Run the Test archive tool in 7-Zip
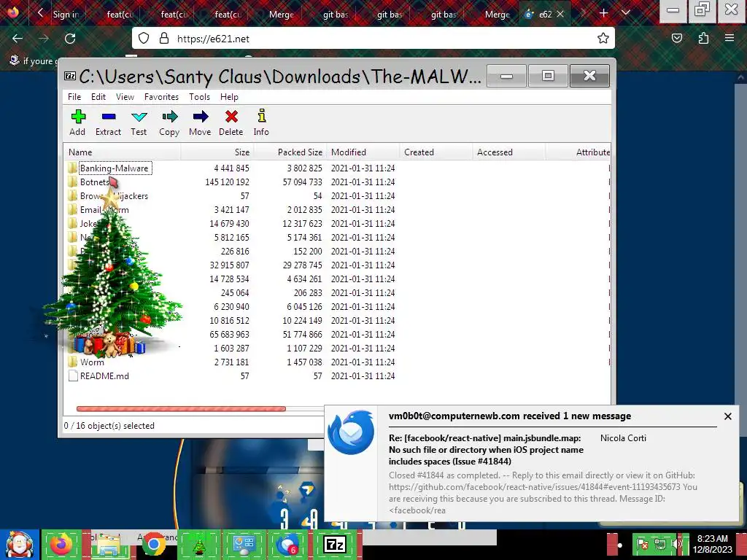Image resolution: width=747 pixels, height=560 pixels. [x=139, y=117]
